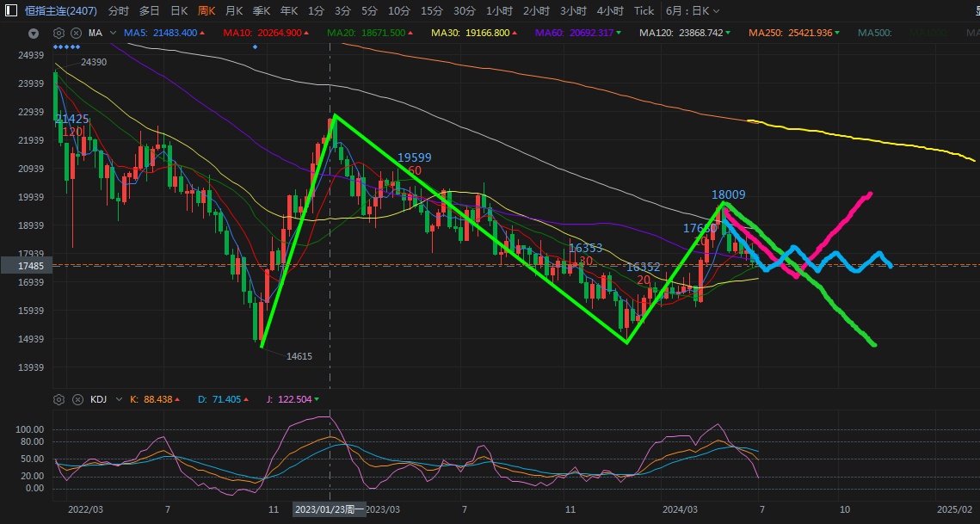
Task: Toggle the MA5 line legend label
Action: (x=161, y=33)
